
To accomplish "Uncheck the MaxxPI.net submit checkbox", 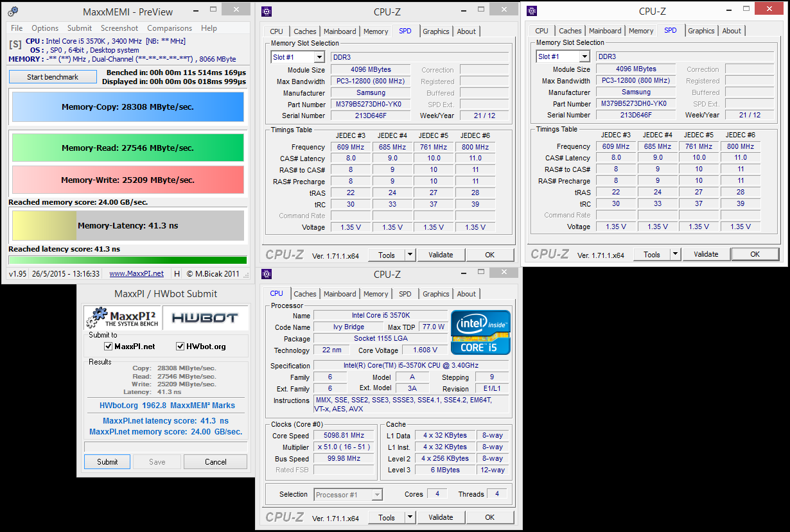I will click(109, 347).
